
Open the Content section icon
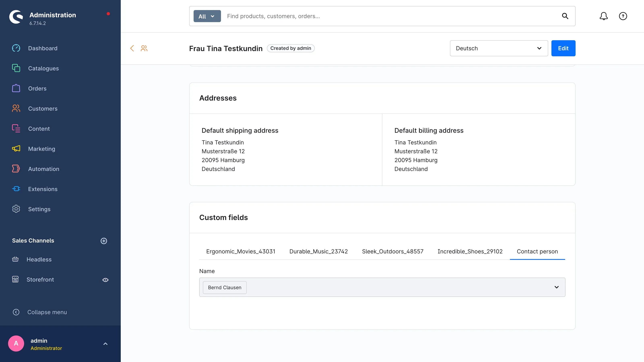click(16, 129)
